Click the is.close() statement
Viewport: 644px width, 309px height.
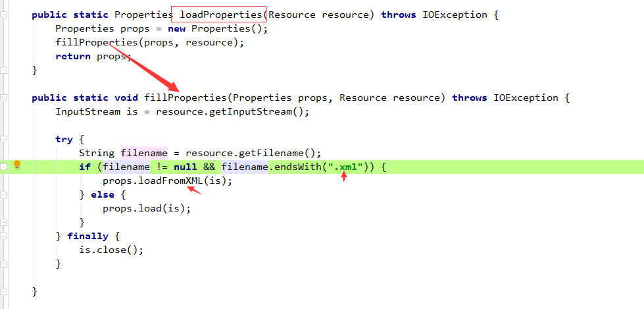(x=111, y=250)
